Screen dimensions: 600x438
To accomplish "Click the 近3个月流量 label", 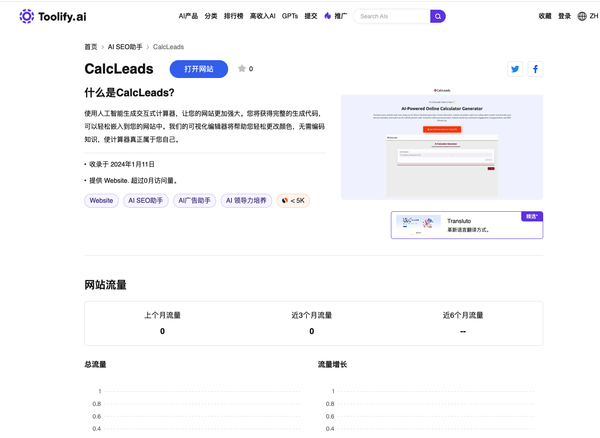I will 311,315.
